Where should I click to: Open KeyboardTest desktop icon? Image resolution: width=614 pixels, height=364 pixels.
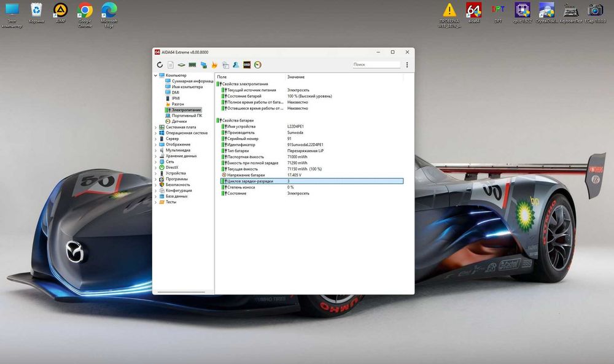tap(570, 11)
